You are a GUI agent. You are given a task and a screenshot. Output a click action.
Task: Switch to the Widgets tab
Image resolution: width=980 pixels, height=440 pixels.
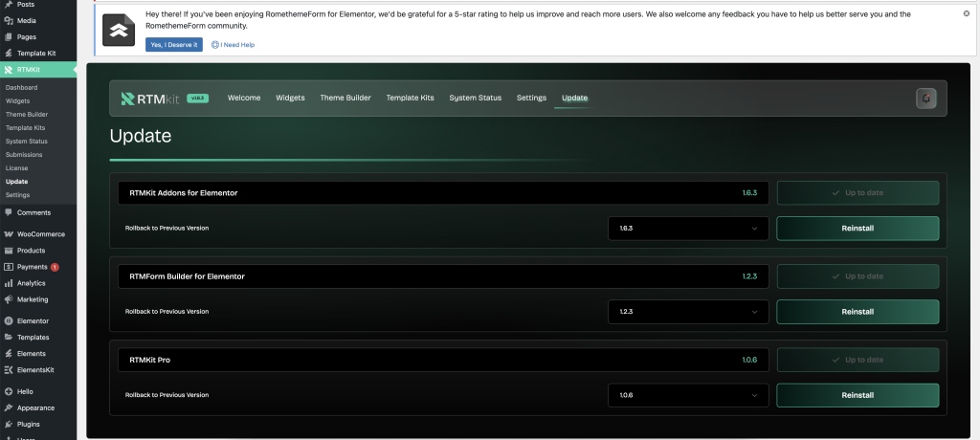[x=290, y=99]
